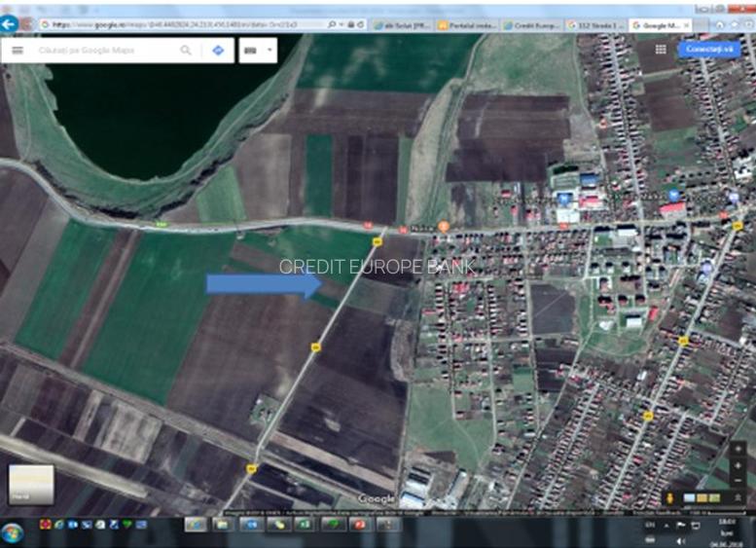Click the Maps search magnifier icon
The height and width of the screenshot is (548, 756).
pos(186,51)
